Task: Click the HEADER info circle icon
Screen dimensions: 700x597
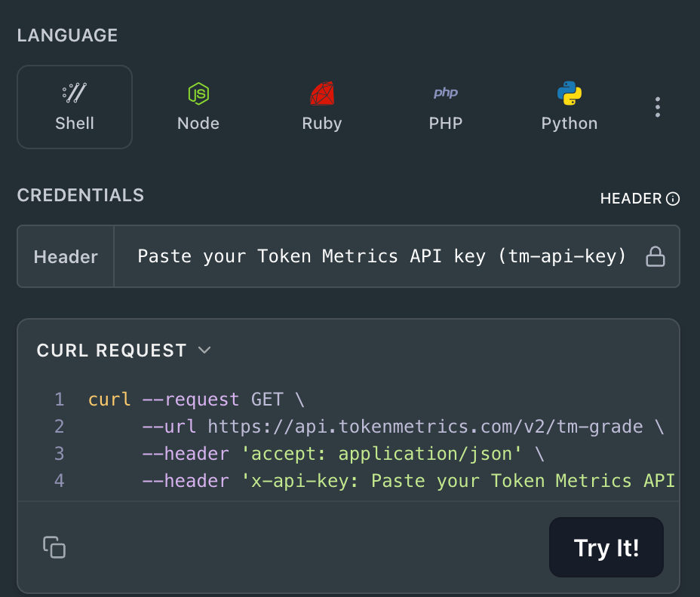Action: pyautogui.click(x=673, y=198)
